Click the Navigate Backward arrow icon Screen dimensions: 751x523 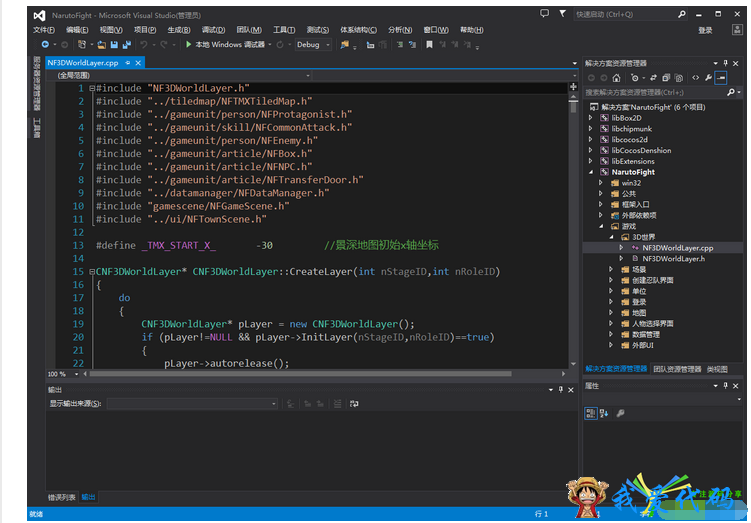(x=45, y=45)
